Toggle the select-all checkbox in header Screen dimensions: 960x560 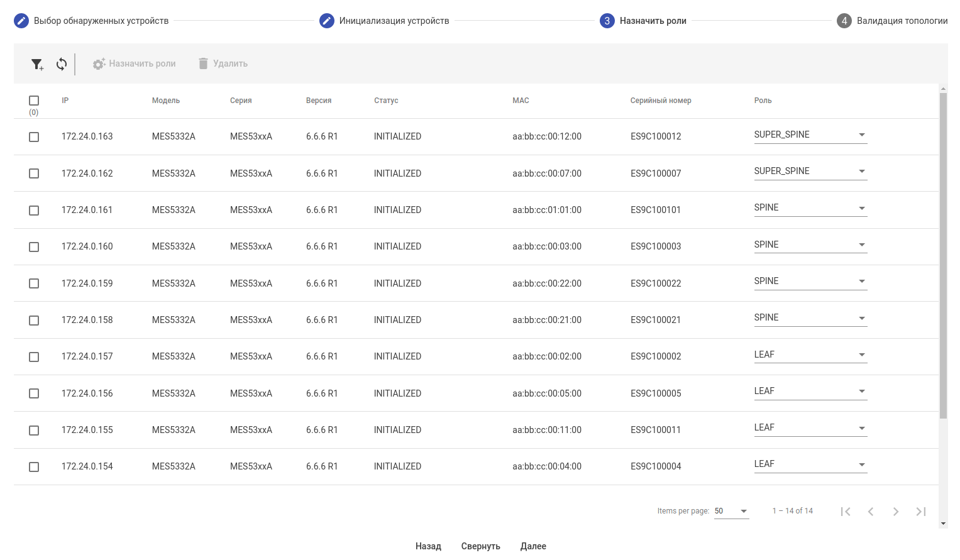(34, 101)
